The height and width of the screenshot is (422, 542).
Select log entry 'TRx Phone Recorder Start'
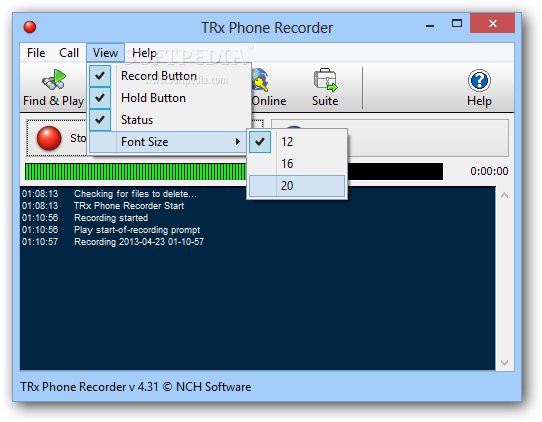point(129,206)
